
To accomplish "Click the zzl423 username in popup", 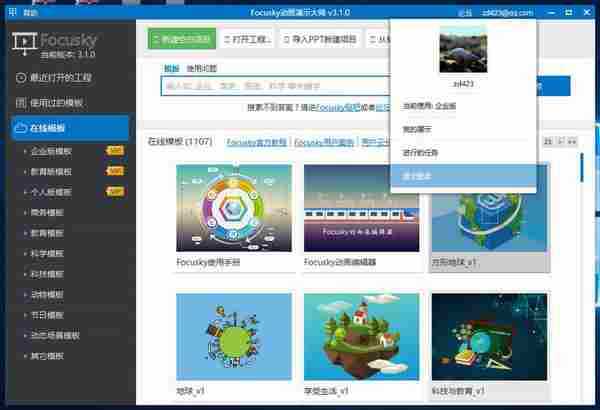I will [x=463, y=83].
